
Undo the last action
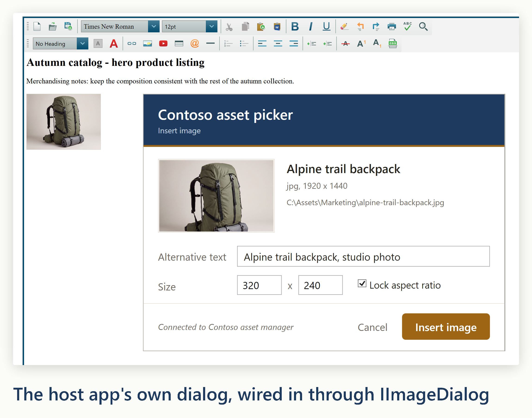tap(360, 26)
